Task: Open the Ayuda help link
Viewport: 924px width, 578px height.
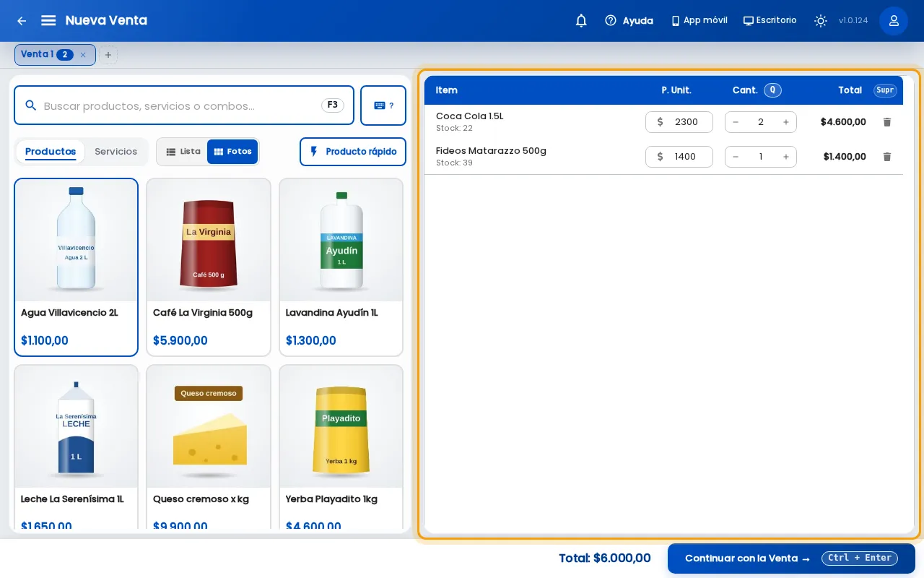Action: click(629, 20)
